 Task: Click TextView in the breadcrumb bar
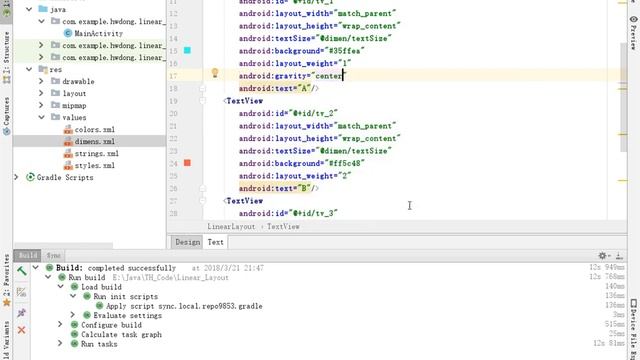coord(283,227)
